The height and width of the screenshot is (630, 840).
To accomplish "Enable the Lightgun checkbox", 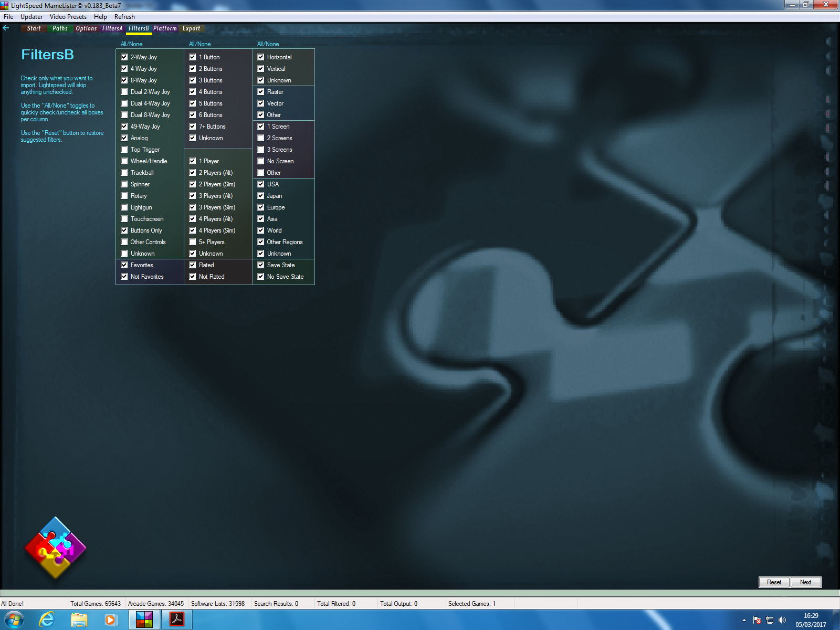I will 124,207.
